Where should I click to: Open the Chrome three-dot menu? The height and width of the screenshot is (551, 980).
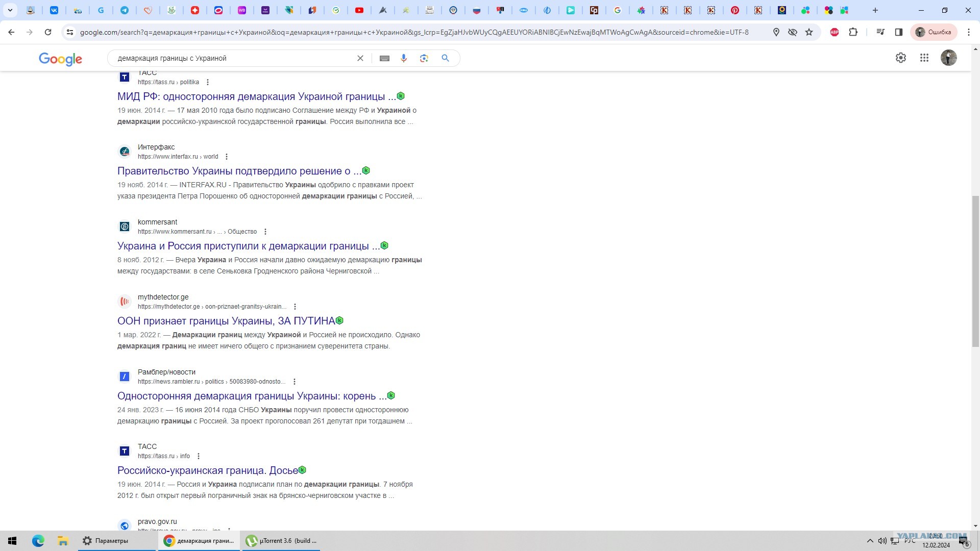click(x=969, y=32)
